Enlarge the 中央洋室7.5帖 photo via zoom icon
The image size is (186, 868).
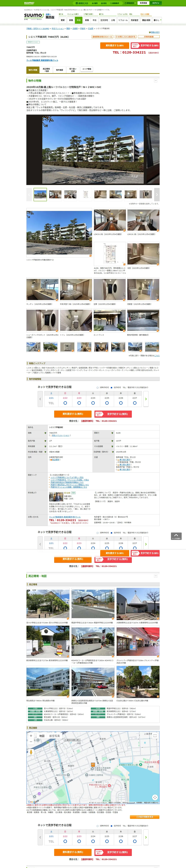tap(91, 300)
